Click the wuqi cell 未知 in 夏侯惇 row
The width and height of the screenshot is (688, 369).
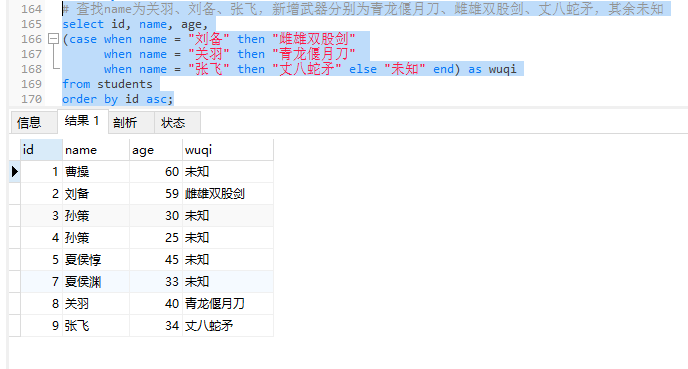228,259
